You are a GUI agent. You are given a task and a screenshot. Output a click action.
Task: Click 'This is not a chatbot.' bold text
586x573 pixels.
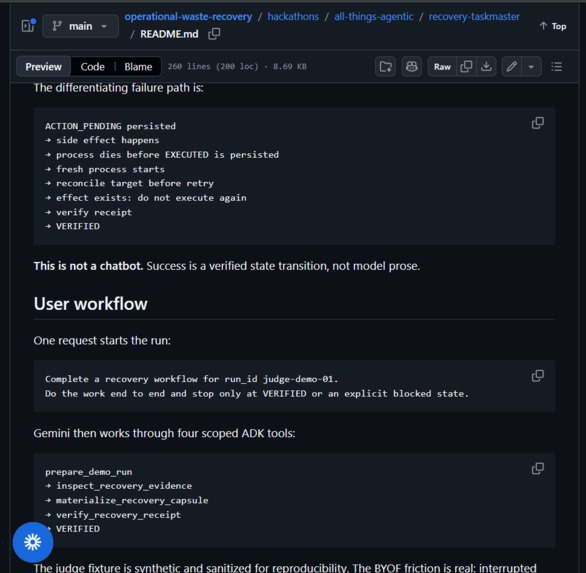88,266
